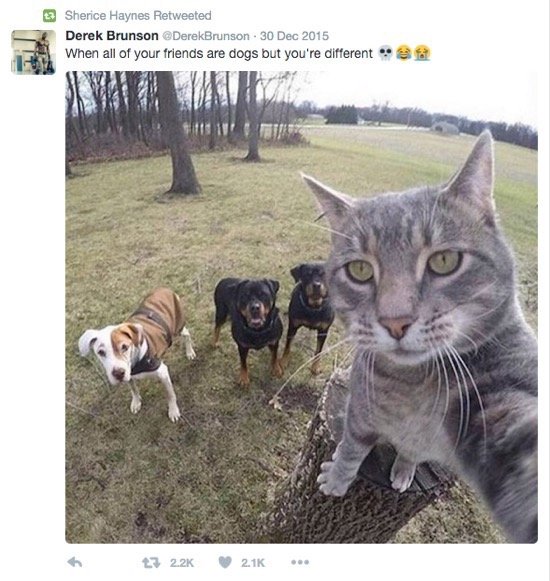
Task: Open the 30 Dec 2015 timestamp
Action: pos(294,36)
